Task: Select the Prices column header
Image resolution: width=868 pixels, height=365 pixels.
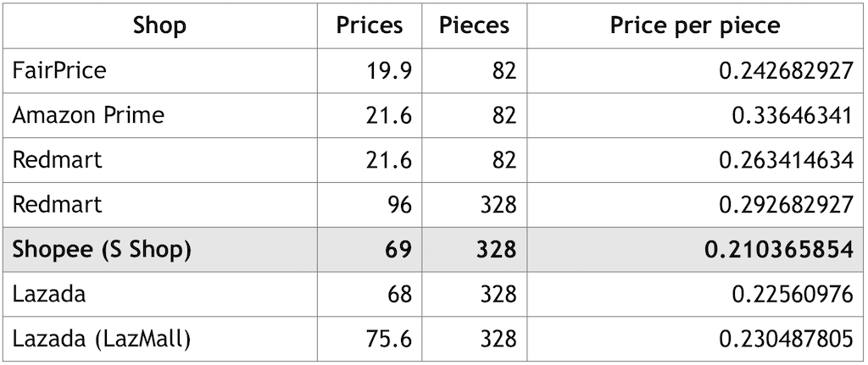Action: 370,25
